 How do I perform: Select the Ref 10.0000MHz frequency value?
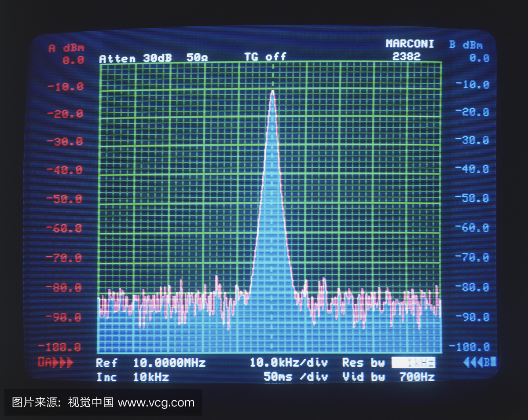click(169, 363)
